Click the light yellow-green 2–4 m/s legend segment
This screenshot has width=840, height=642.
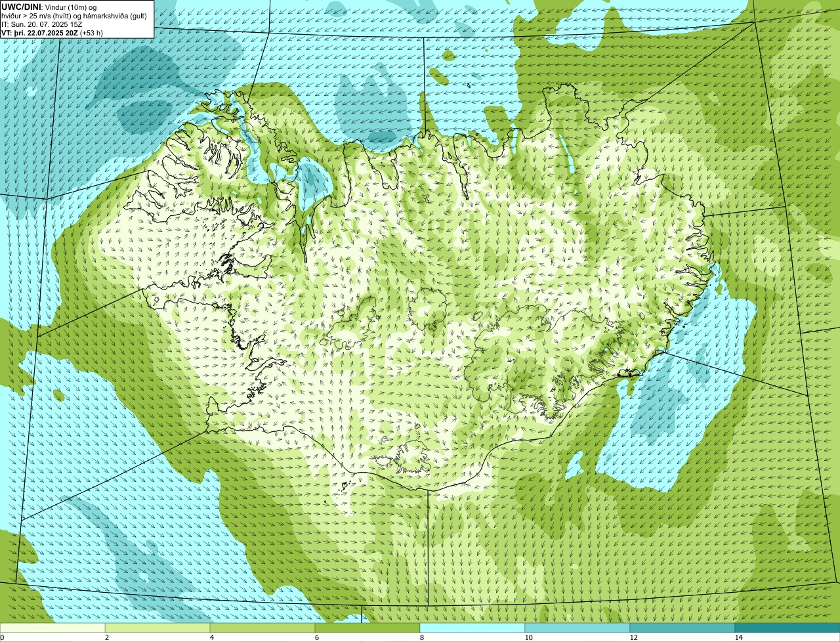157,628
